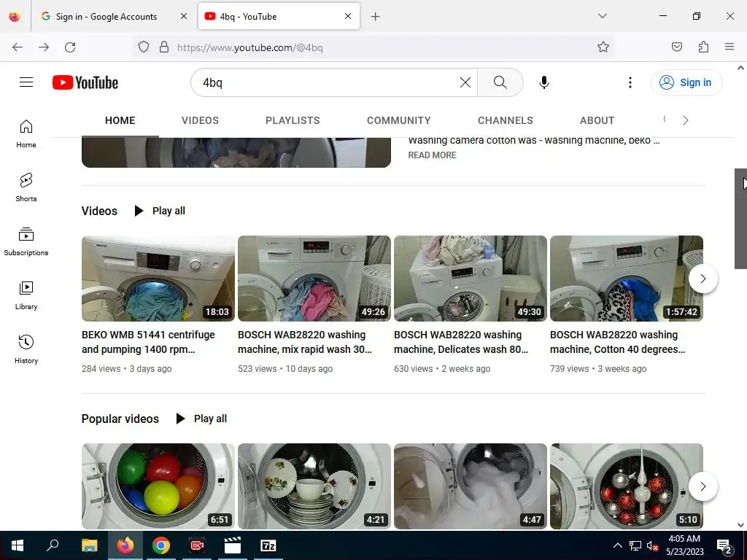Click the BEKO WMB 51441 centrifuge title

pos(148,342)
